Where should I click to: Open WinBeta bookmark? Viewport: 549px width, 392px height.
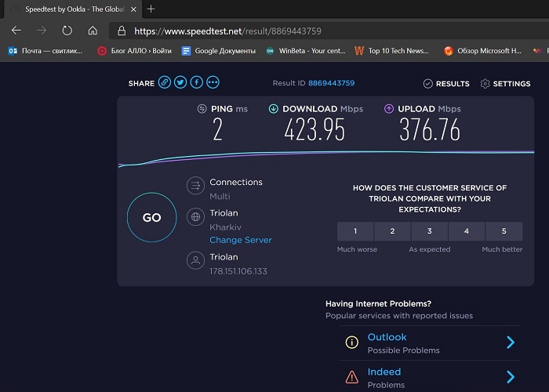(306, 51)
